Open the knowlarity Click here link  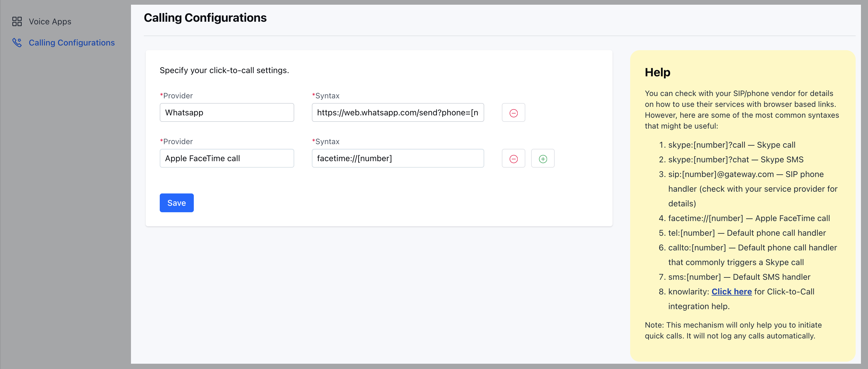[731, 292]
